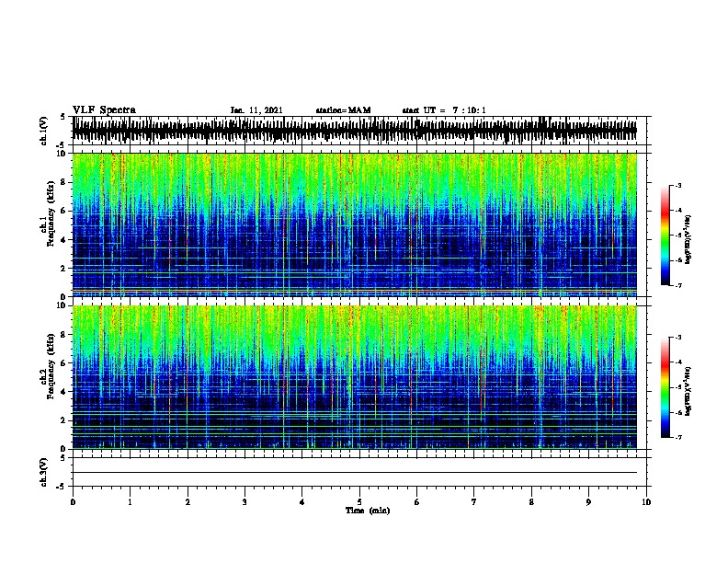
Task: Click time axis tick label "5"
Action: (x=359, y=502)
